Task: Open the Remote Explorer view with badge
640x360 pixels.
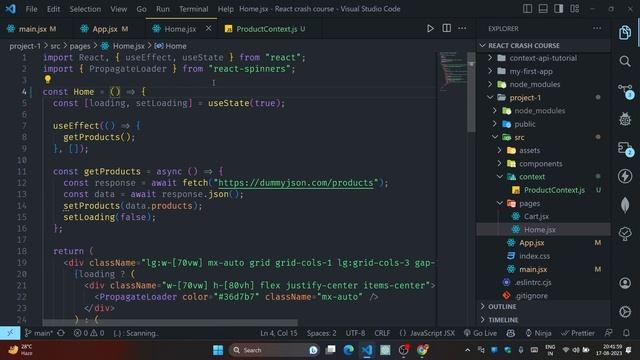Action: [x=625, y=148]
